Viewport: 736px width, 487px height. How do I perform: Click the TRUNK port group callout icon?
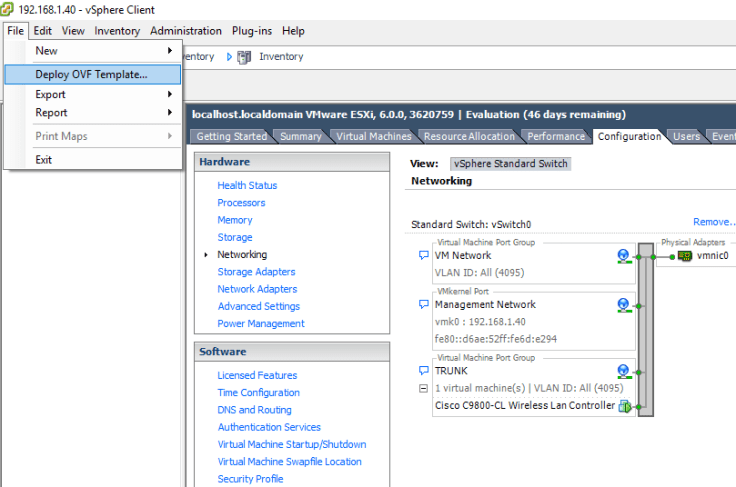point(424,371)
